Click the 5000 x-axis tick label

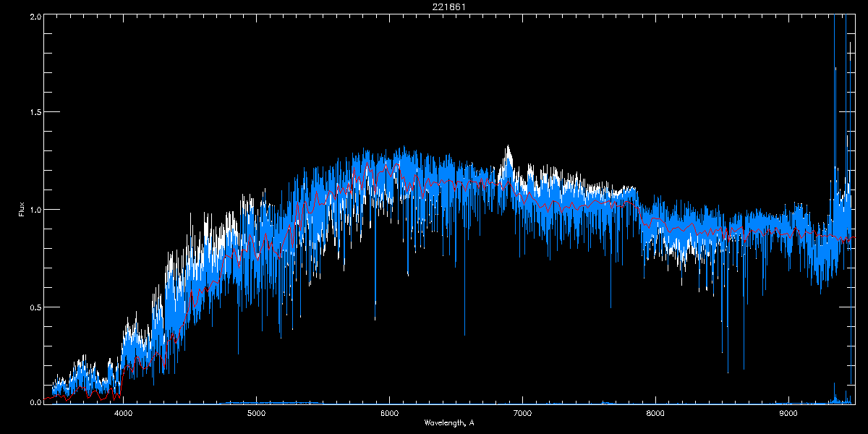pos(256,414)
